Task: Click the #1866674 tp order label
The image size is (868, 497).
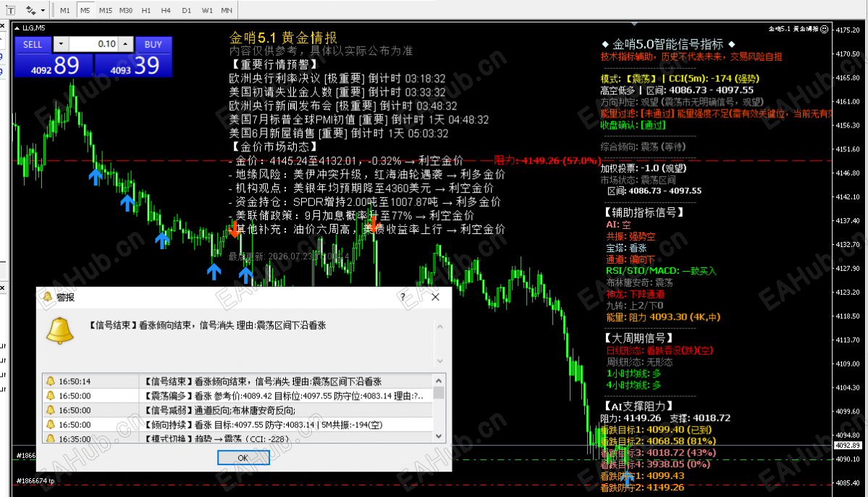Action: (35, 481)
